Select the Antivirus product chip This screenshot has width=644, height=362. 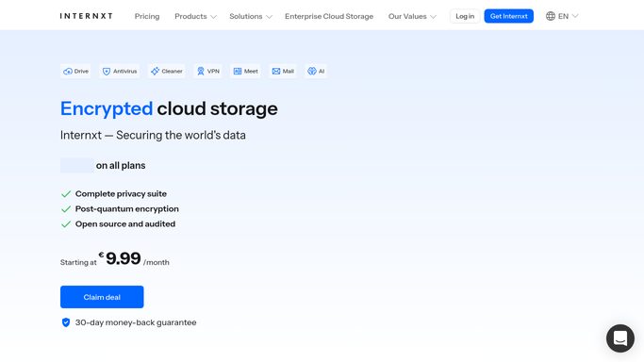(119, 71)
